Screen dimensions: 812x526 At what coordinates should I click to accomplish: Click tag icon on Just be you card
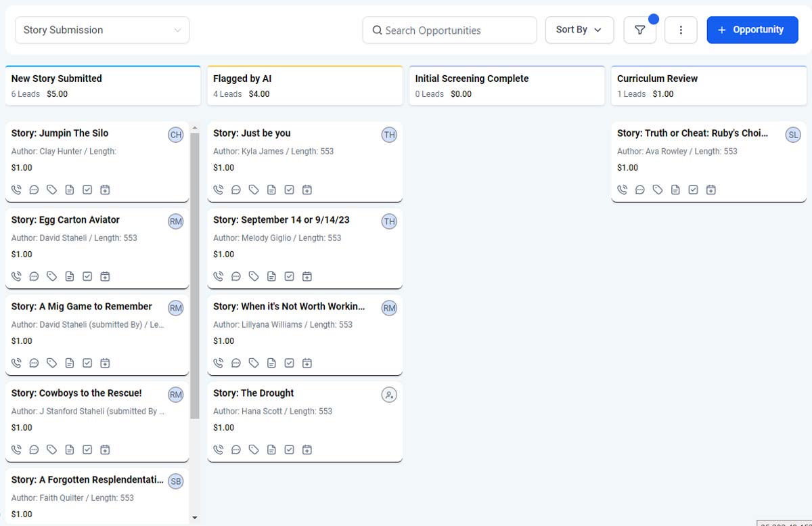[254, 190]
